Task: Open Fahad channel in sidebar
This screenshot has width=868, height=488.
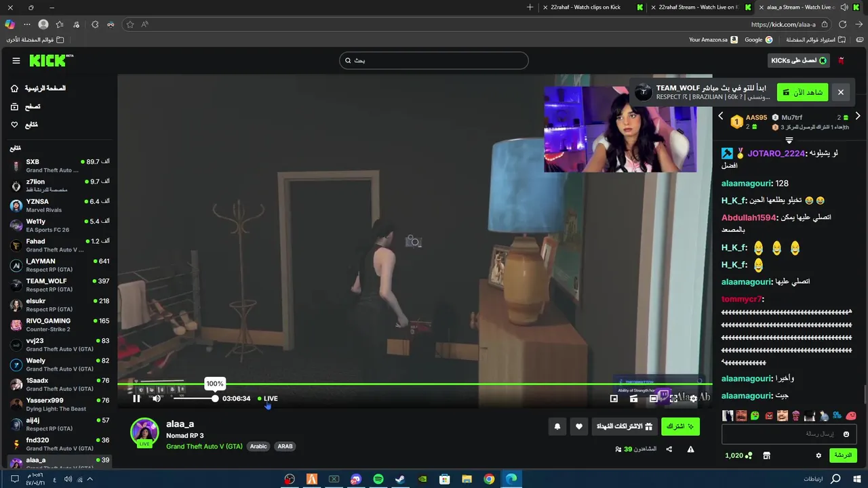Action: pos(59,245)
